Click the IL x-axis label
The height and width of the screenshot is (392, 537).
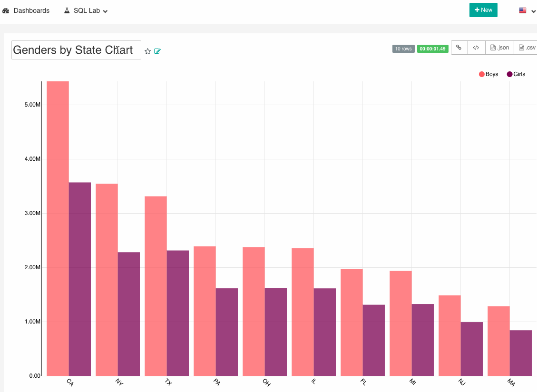pos(313,381)
